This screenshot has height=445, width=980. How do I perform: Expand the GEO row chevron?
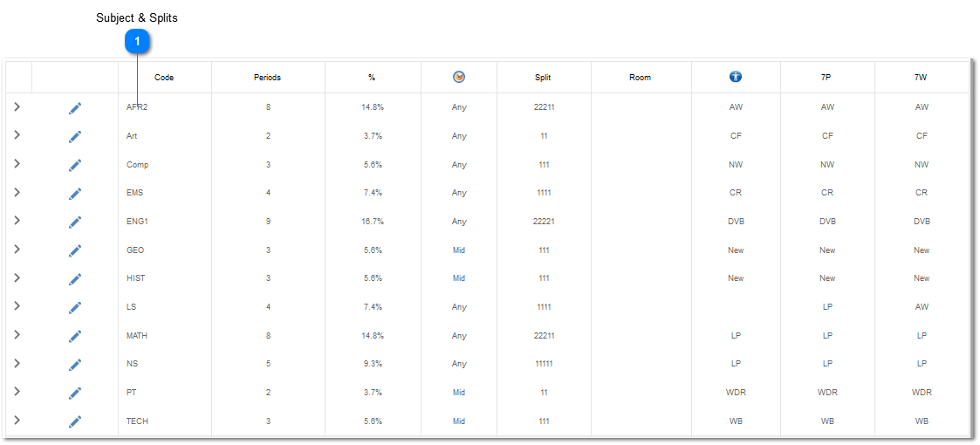[17, 249]
